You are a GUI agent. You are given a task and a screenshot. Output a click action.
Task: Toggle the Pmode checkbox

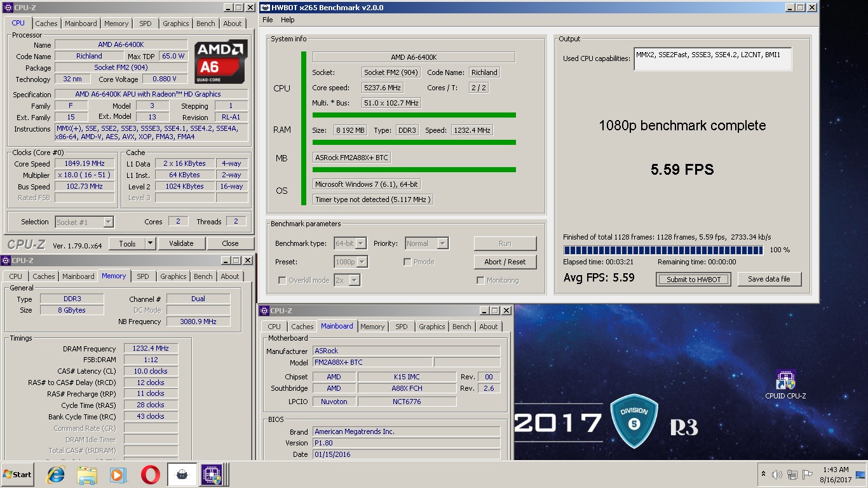(407, 262)
